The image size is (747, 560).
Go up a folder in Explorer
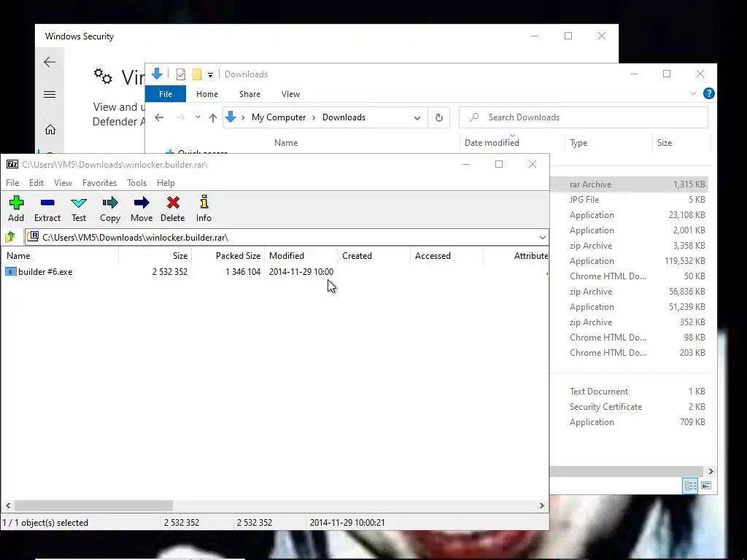click(213, 117)
